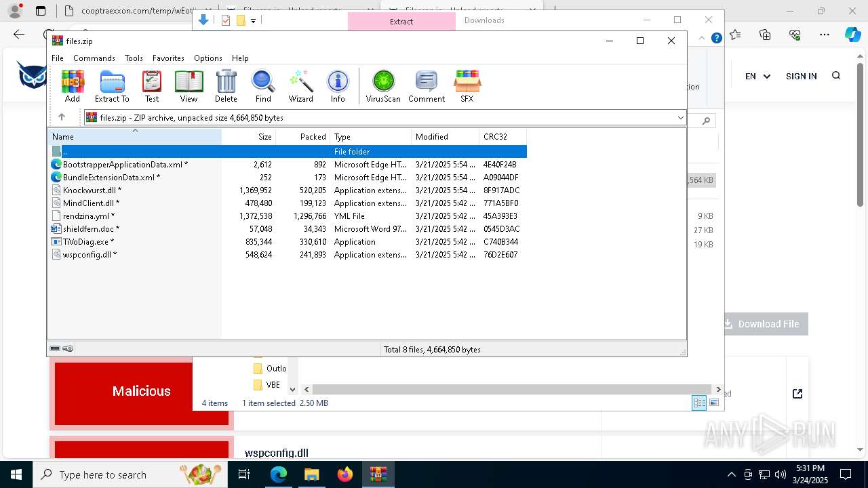Sort files by Size column
This screenshot has height=488, width=868.
click(248, 137)
